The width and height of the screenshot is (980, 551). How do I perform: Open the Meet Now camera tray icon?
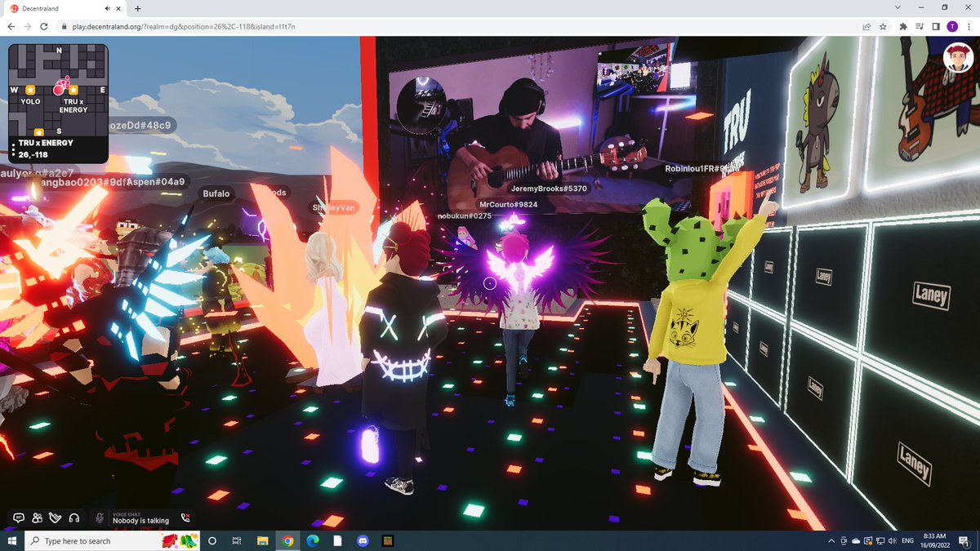coord(843,540)
